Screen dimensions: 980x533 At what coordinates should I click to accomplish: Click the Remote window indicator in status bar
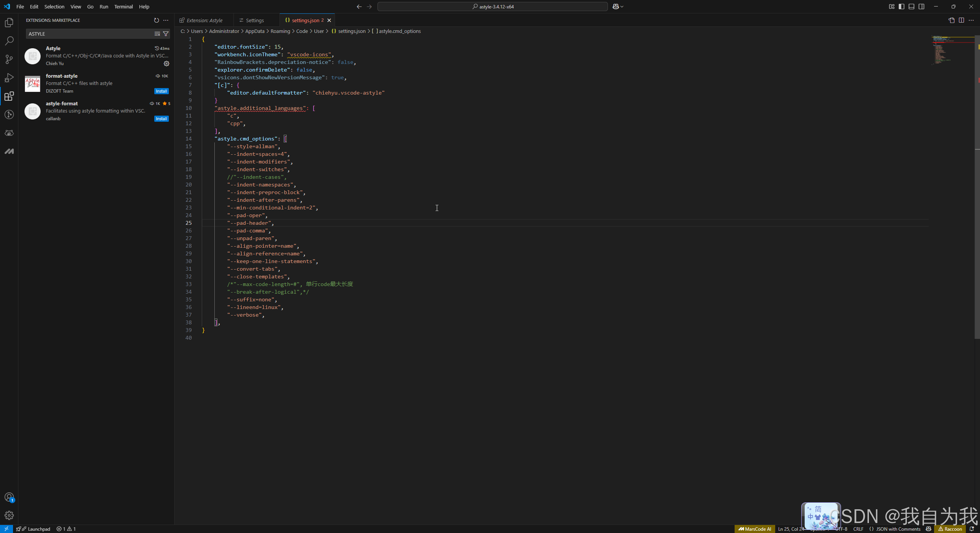click(6, 529)
